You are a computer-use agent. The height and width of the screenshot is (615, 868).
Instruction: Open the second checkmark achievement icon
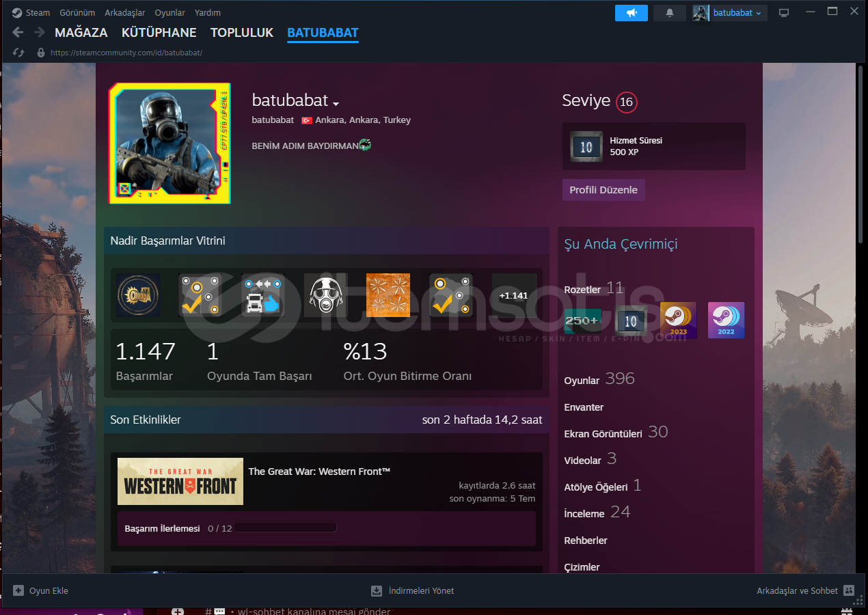[201, 295]
